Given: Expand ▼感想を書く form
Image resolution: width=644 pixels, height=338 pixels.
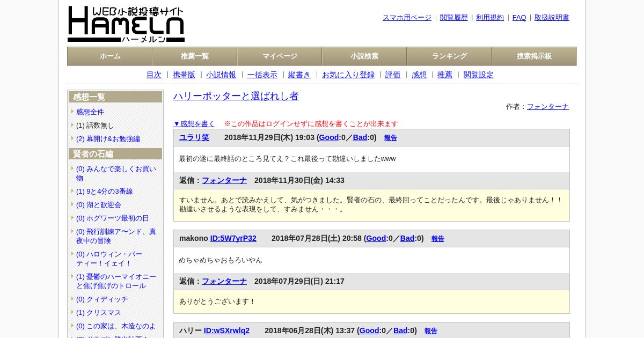Looking at the screenshot, I should point(194,124).
